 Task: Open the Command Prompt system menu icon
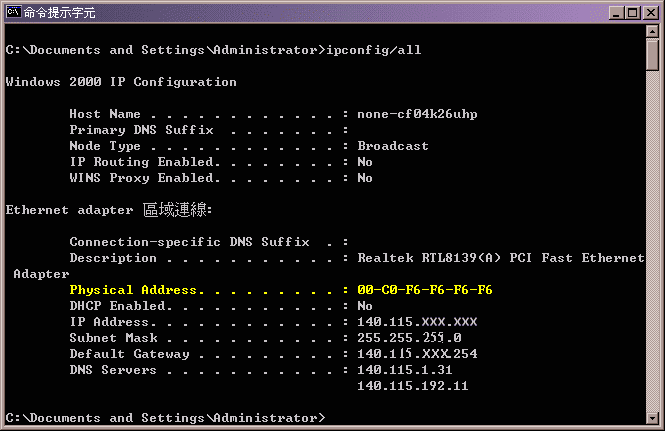pos(13,13)
